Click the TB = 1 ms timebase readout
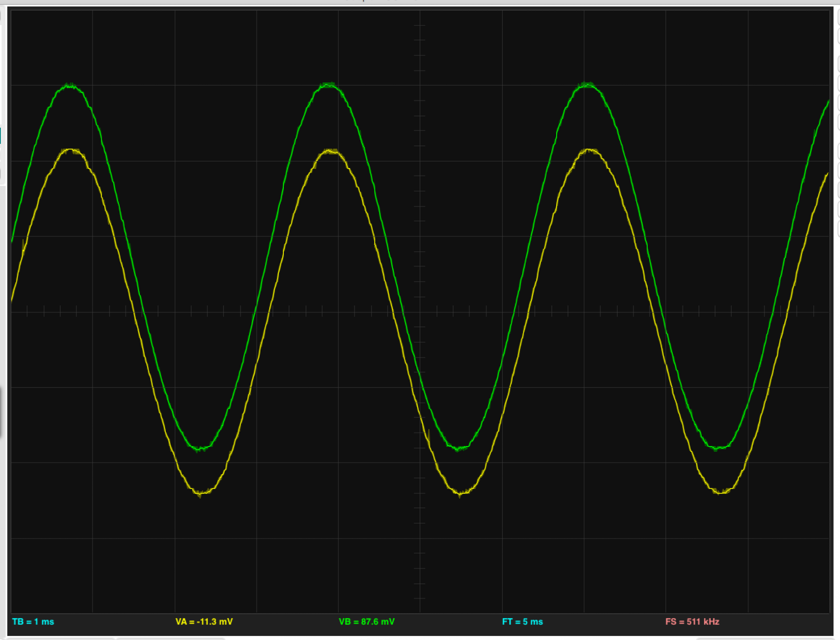Screen dimensions: 840x640 (33, 622)
